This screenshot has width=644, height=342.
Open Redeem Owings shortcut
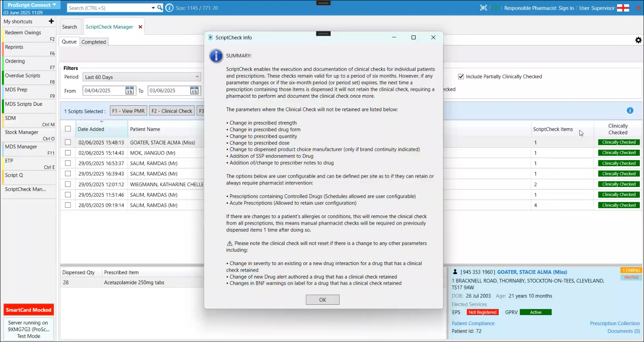(x=29, y=35)
